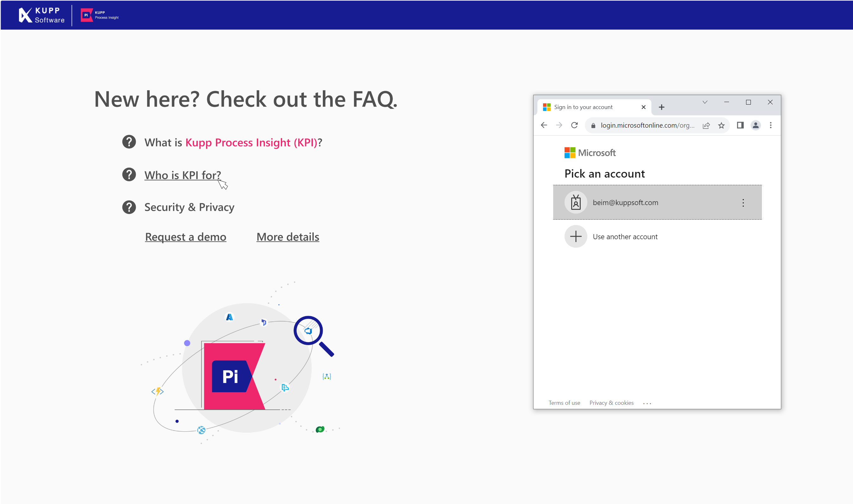The height and width of the screenshot is (504, 853).
Task: Click the Kupp Software logo in header
Action: point(41,15)
